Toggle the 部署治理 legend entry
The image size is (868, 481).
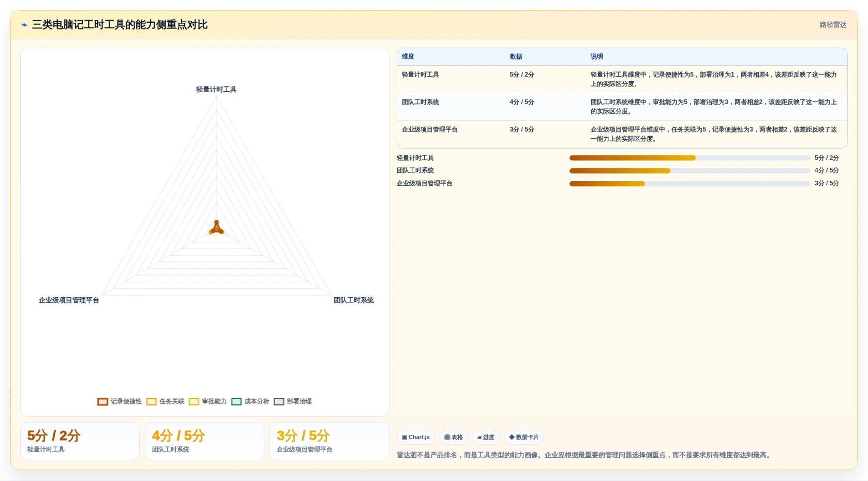tap(292, 402)
